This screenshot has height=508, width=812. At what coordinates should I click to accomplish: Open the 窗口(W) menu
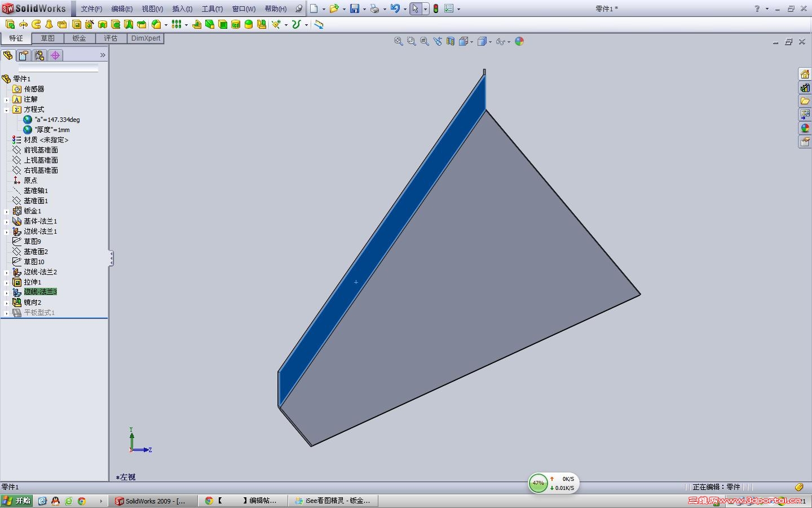point(244,9)
